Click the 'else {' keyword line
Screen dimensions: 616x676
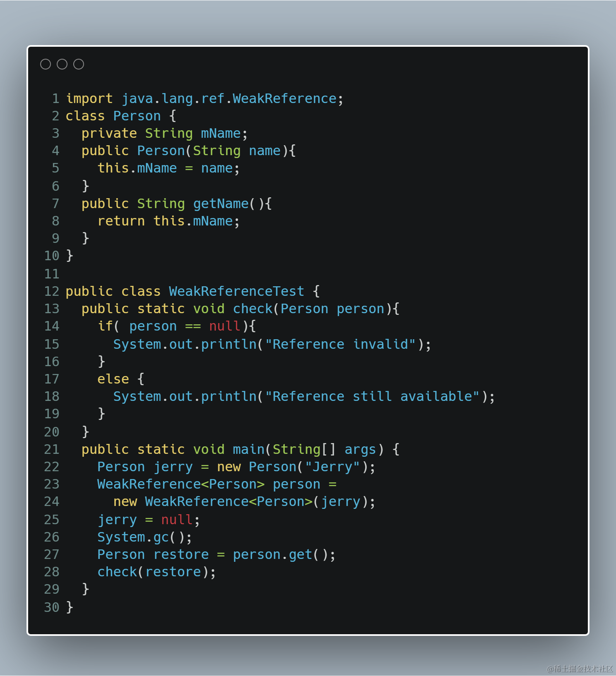(121, 379)
